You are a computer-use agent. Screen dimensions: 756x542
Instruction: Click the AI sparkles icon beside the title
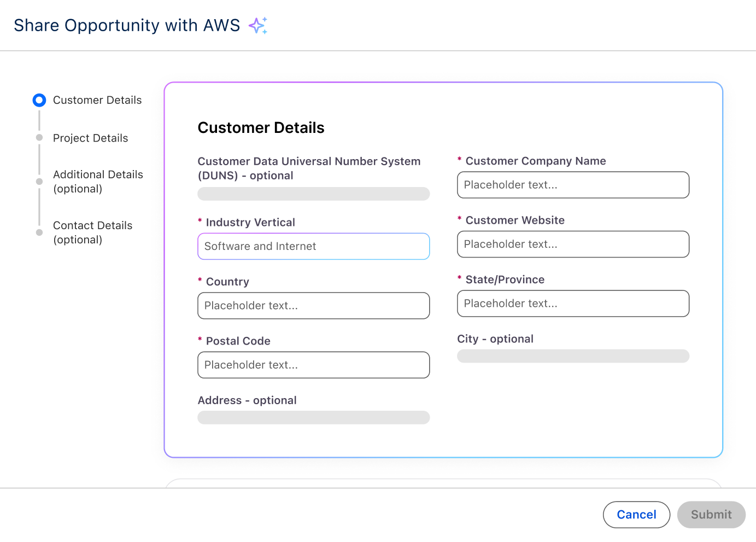click(258, 25)
